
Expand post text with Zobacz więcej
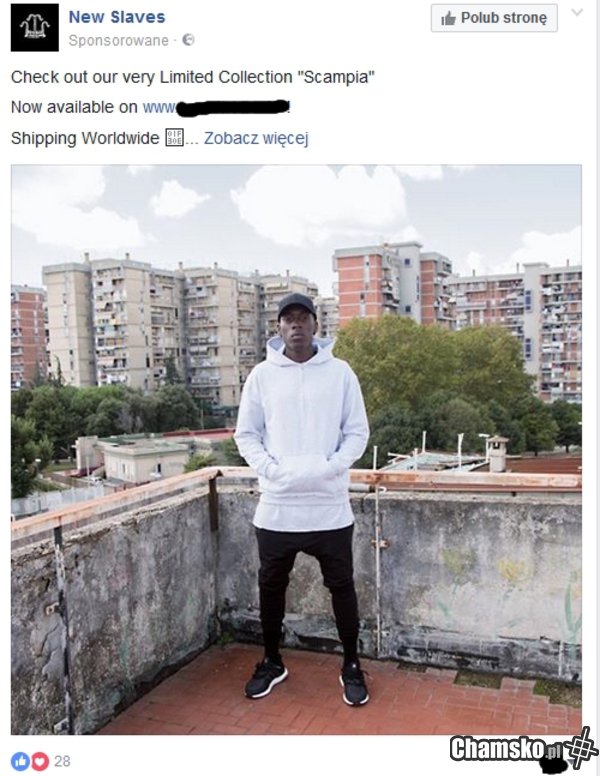256,138
